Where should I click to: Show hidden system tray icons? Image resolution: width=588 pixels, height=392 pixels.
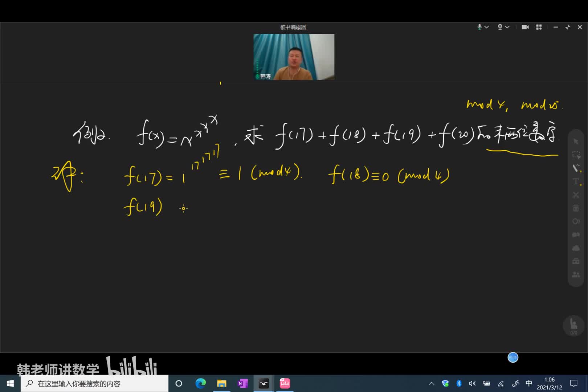tap(432, 384)
